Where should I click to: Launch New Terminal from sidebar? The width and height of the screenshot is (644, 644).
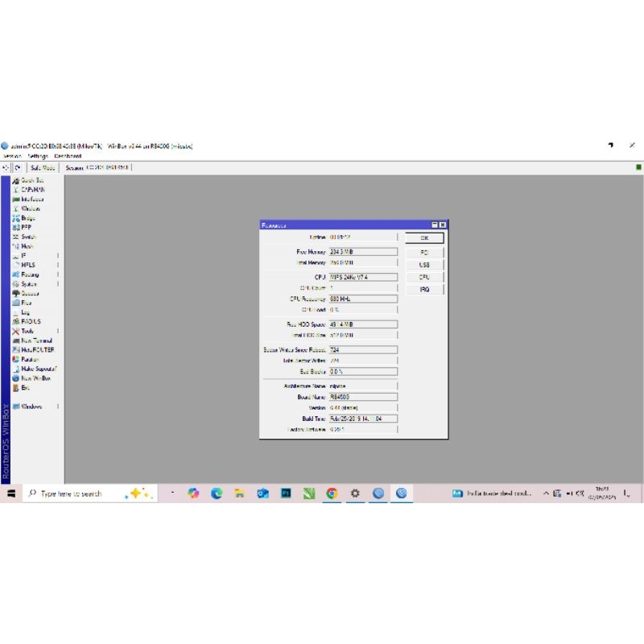(x=35, y=341)
